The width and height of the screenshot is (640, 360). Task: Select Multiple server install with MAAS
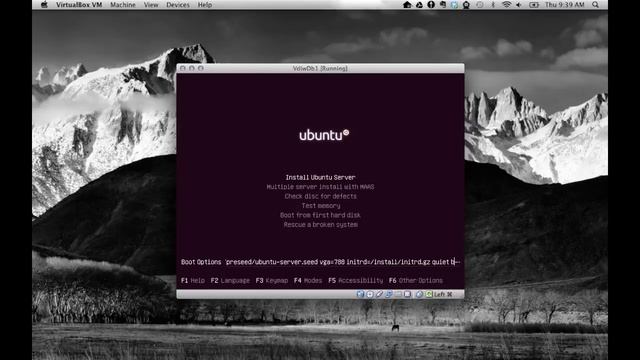click(x=320, y=187)
